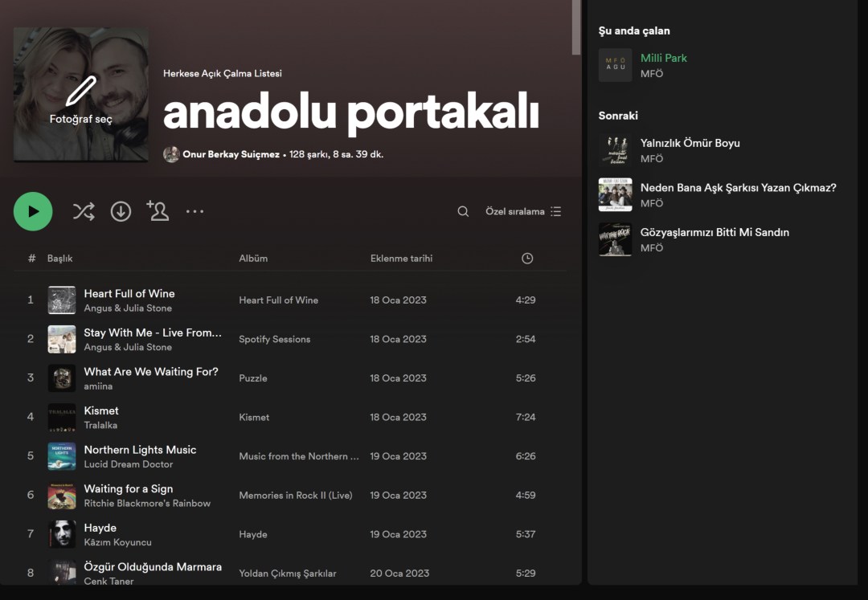
Task: Toggle shuffle for the playlist
Action: 84,211
